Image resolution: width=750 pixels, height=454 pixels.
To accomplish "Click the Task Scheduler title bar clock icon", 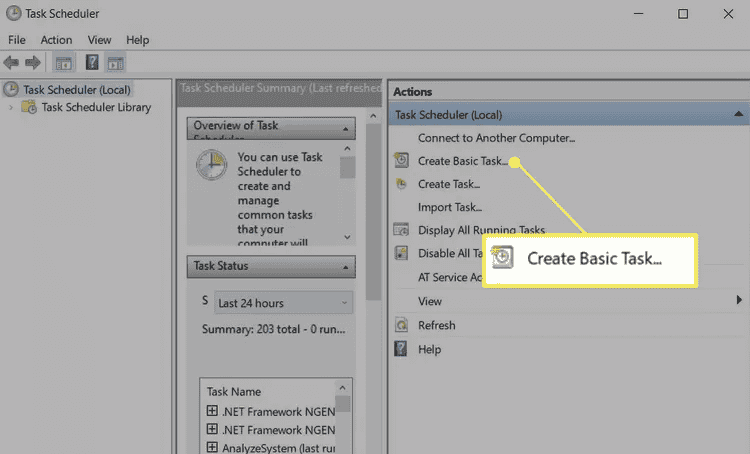I will click(13, 13).
